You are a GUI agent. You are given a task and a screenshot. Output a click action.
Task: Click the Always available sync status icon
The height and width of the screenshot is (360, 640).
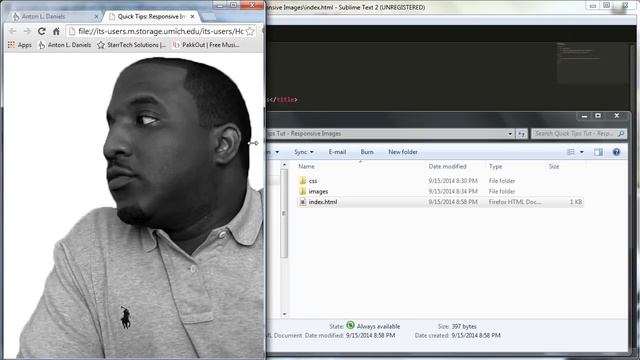click(350, 325)
